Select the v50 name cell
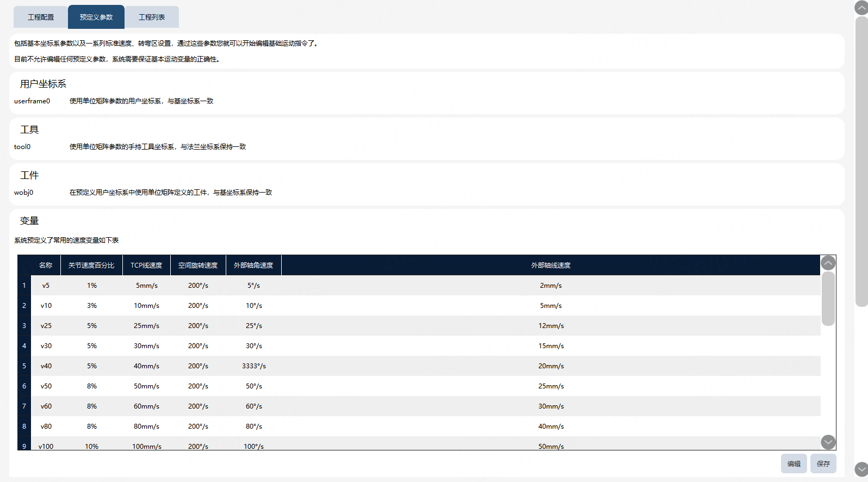868x482 pixels. click(46, 386)
